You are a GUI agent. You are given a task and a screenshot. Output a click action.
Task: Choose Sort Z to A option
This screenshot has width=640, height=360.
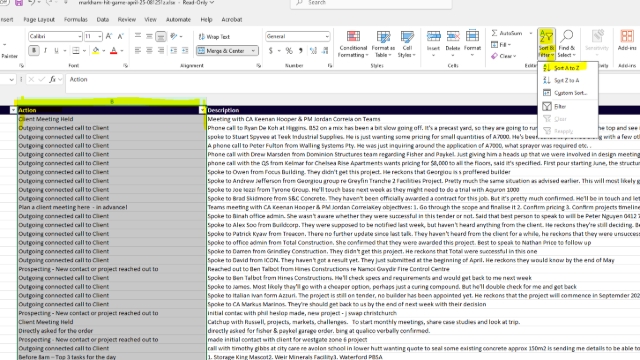point(567,80)
